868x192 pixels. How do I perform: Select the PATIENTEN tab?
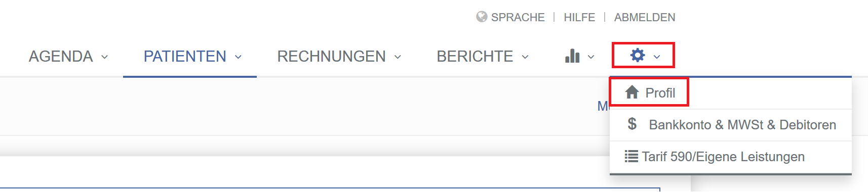185,56
